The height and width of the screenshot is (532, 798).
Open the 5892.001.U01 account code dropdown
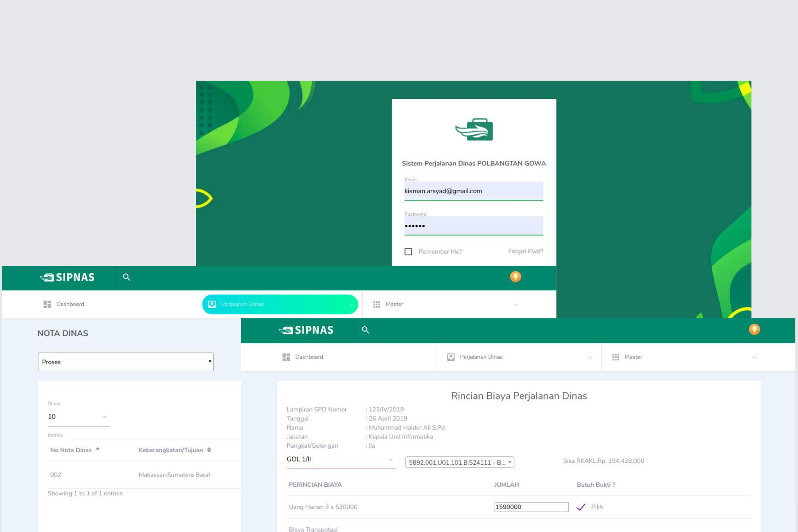point(460,462)
